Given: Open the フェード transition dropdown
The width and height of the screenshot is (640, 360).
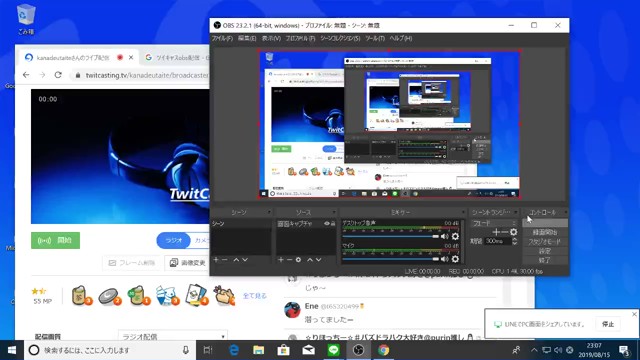Looking at the screenshot, I should [x=494, y=223].
